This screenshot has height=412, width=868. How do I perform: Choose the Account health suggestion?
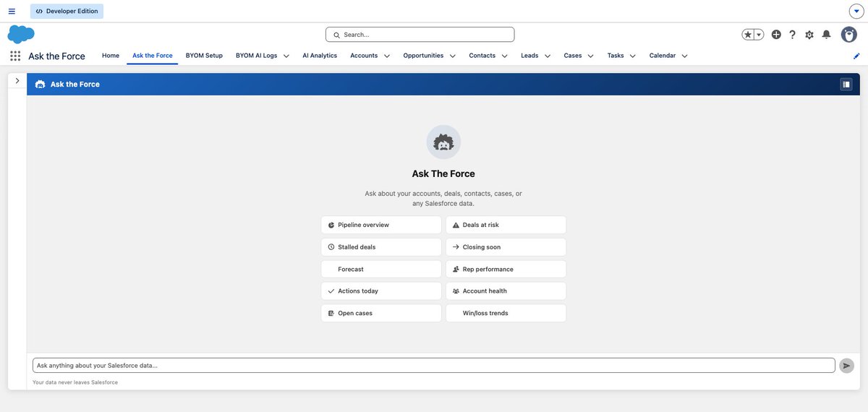pyautogui.click(x=506, y=291)
